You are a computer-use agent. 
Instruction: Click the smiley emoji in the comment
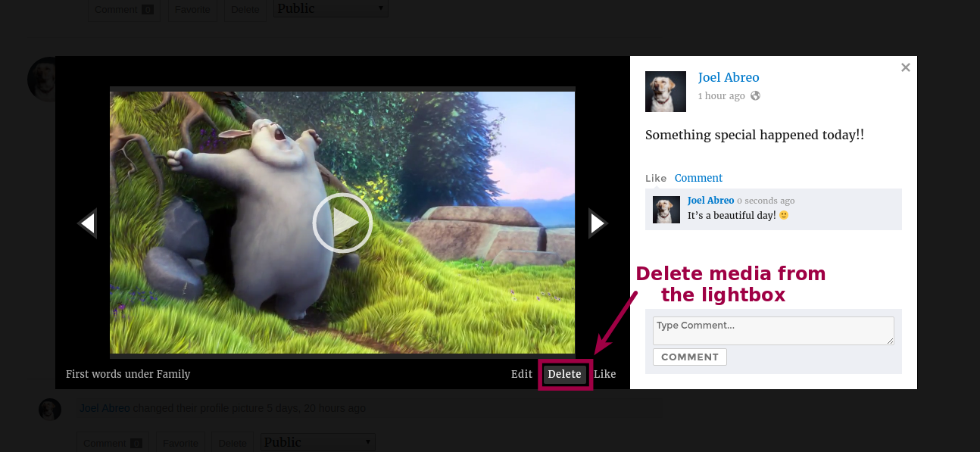click(x=784, y=216)
